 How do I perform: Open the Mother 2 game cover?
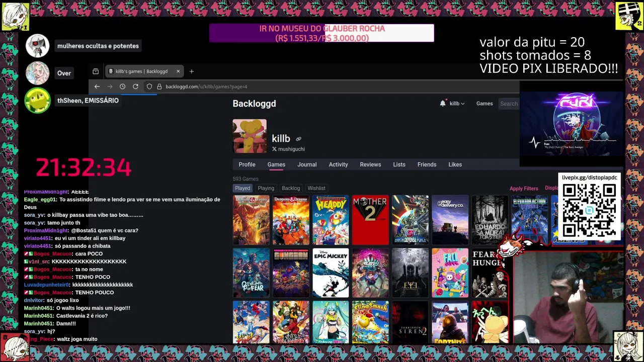(x=370, y=220)
